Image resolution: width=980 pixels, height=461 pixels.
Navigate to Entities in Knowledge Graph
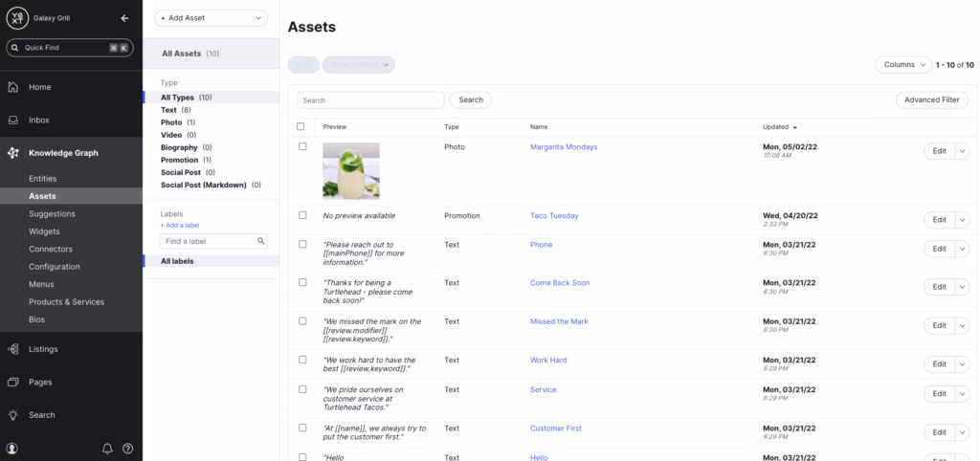tap(43, 179)
